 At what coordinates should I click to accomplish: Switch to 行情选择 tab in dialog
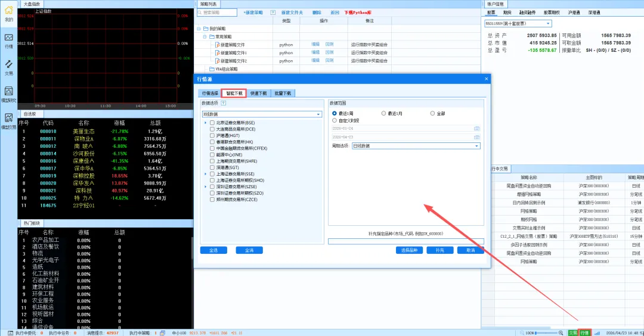[x=210, y=93]
